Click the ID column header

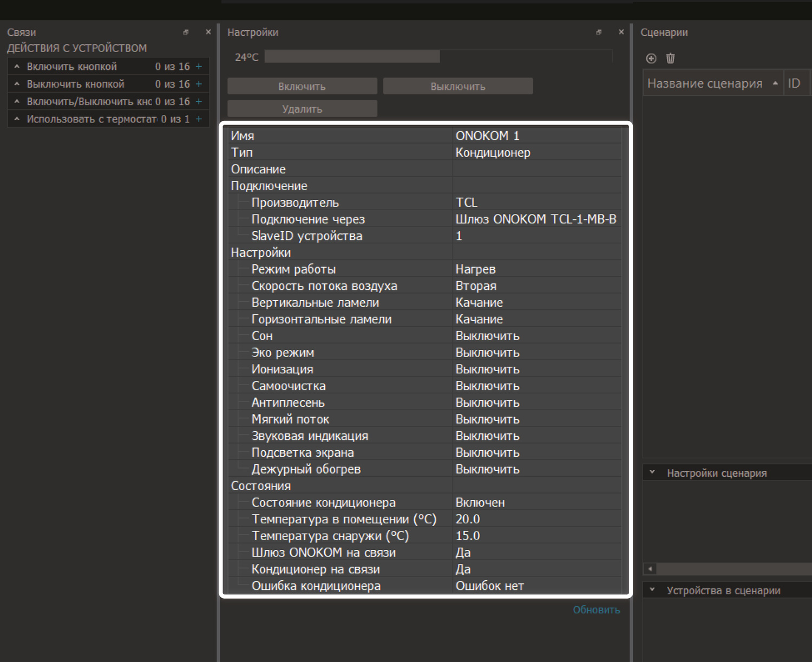point(794,83)
